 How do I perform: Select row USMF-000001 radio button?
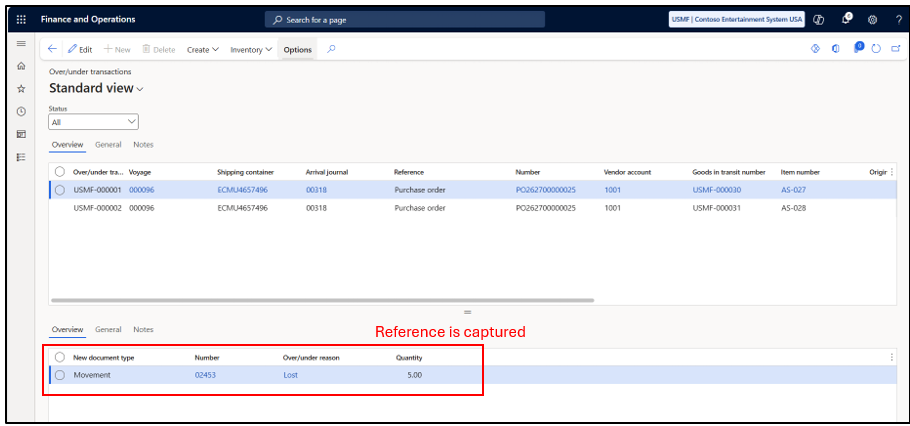pyautogui.click(x=60, y=190)
